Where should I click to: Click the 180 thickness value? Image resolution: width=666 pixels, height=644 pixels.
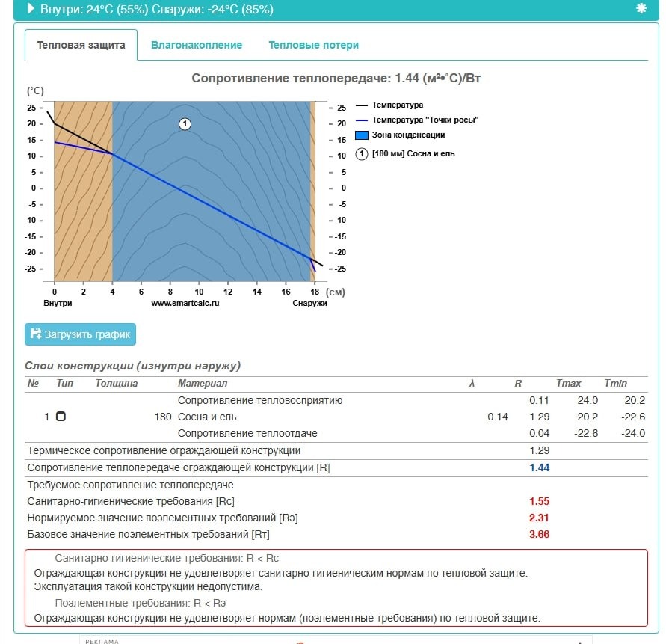click(162, 417)
